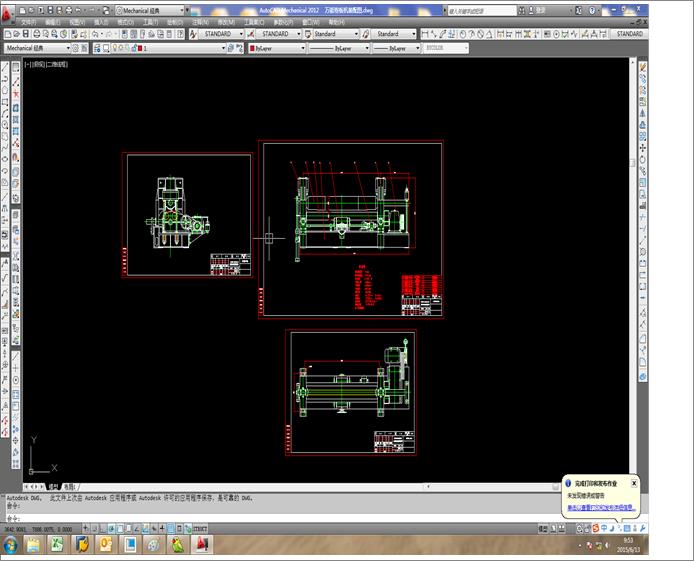The image size is (694, 561).
Task: Select Line tool in Draw toolbar
Action: click(x=5, y=67)
